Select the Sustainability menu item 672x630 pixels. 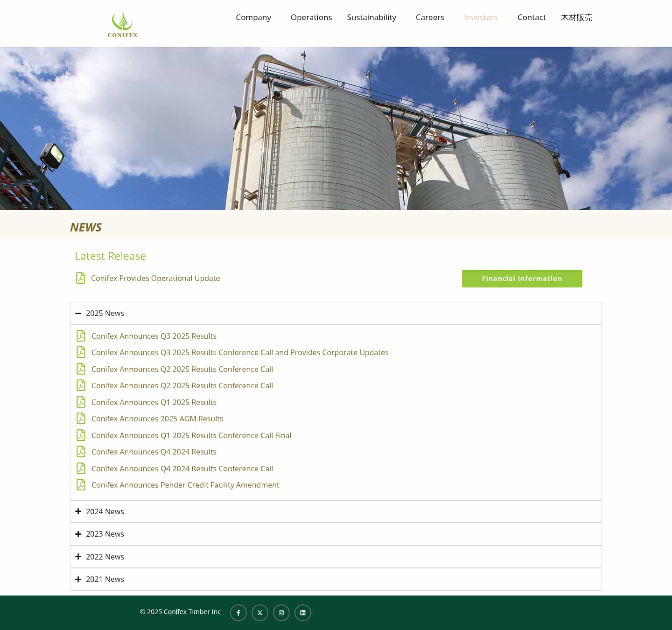pyautogui.click(x=371, y=17)
